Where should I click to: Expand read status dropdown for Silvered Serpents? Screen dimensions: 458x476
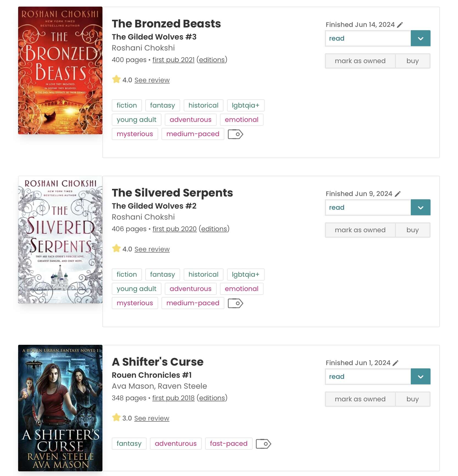pyautogui.click(x=420, y=208)
